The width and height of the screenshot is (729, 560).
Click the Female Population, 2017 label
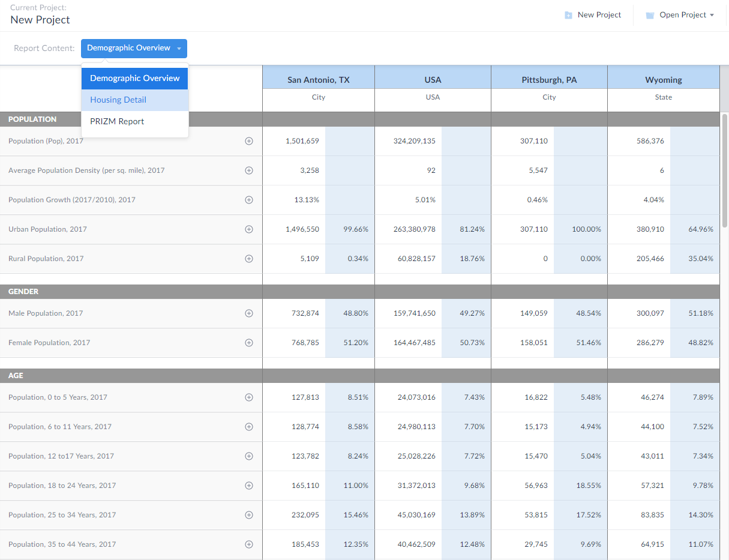(49, 343)
